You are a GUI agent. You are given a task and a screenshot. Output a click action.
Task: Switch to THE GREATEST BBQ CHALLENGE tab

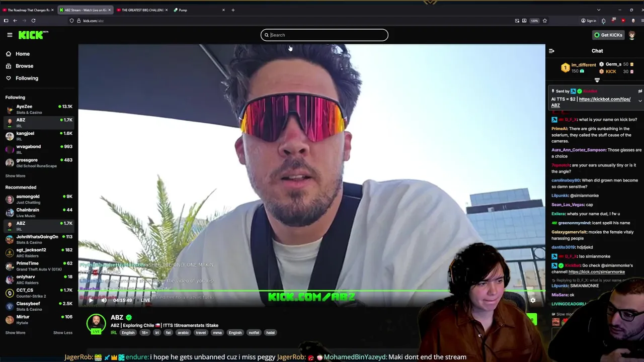tap(142, 10)
